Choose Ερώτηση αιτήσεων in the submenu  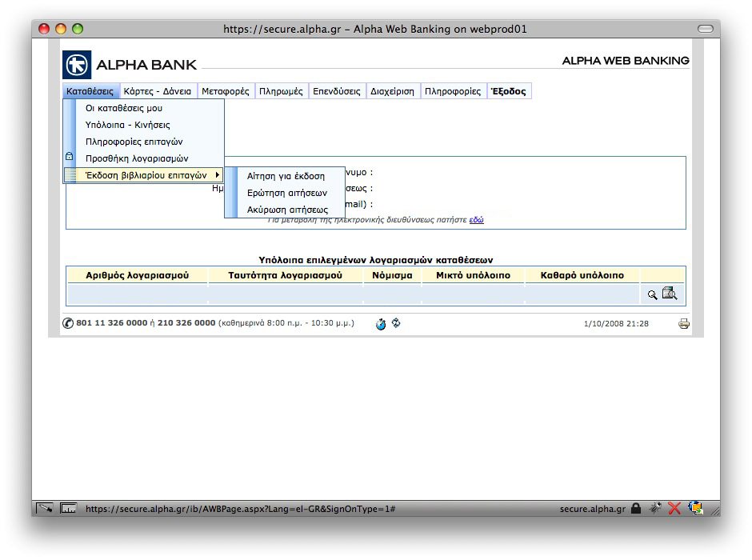pyautogui.click(x=285, y=194)
